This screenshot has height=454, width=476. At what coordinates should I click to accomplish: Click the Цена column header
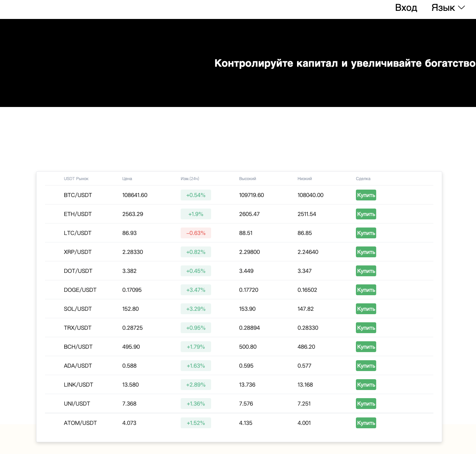coord(127,179)
